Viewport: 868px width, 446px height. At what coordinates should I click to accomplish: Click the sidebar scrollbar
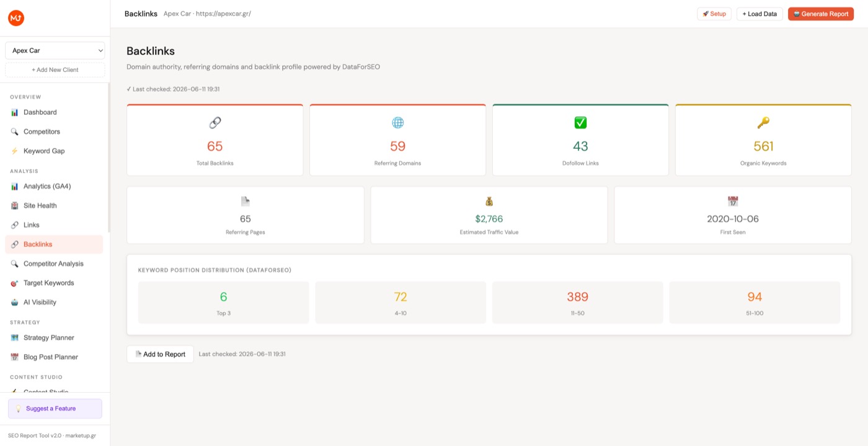108,158
